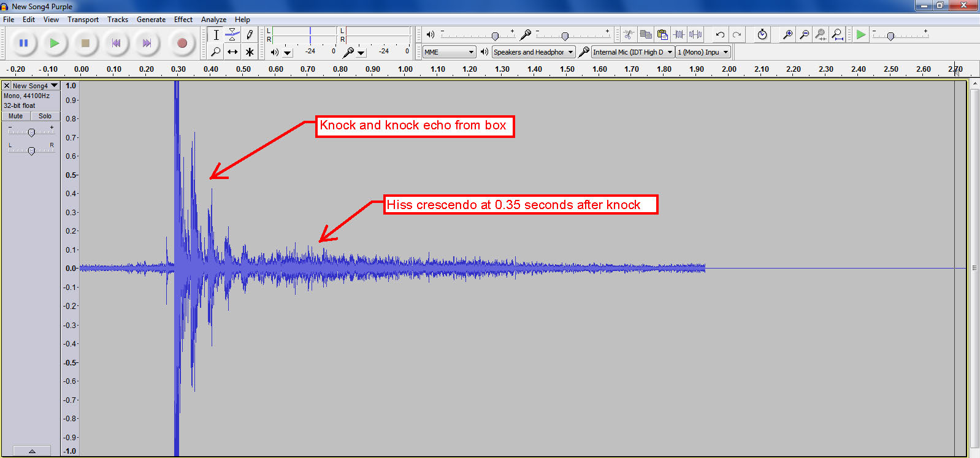Open the Analyze menu
The width and height of the screenshot is (980, 458).
point(213,20)
